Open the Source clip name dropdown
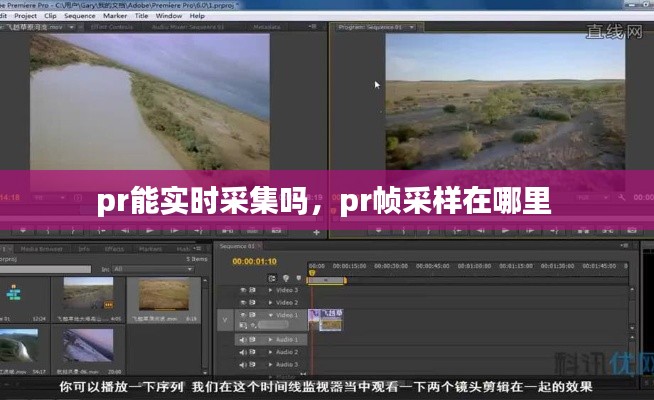 (72, 27)
